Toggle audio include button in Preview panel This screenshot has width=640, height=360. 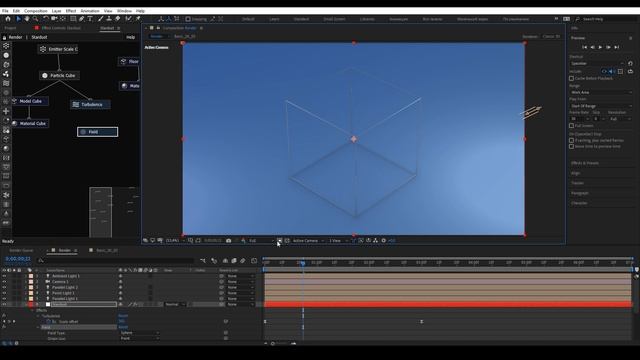(x=612, y=71)
